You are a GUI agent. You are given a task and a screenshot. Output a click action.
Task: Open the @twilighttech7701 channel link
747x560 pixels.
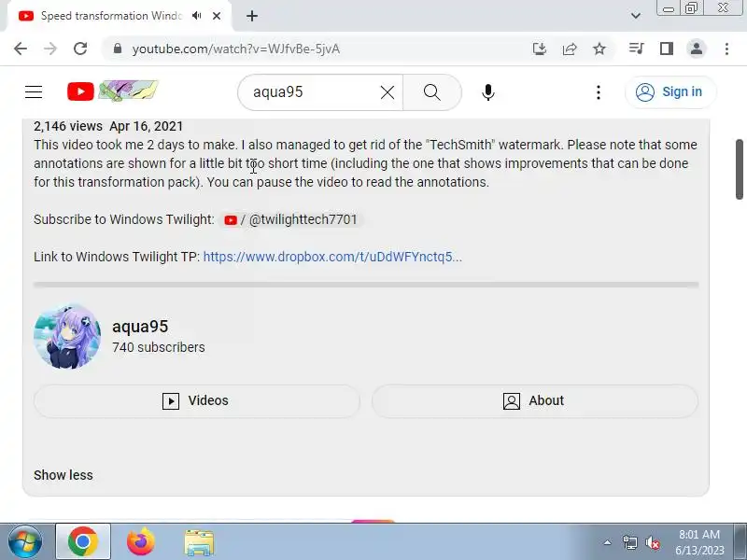coord(291,219)
